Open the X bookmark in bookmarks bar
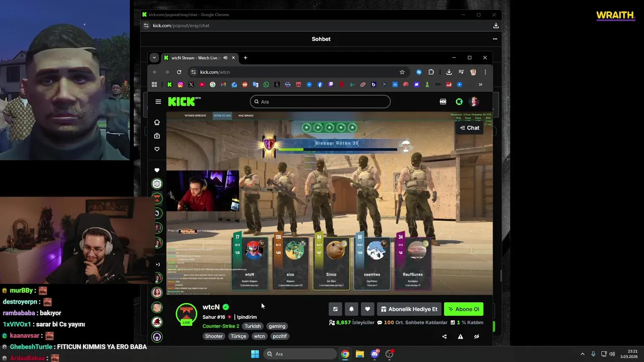 (191, 84)
